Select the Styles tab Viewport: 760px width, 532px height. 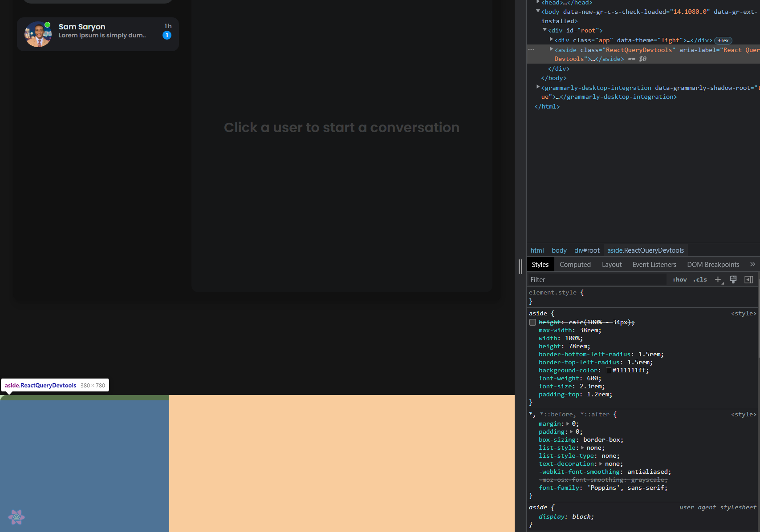click(540, 264)
